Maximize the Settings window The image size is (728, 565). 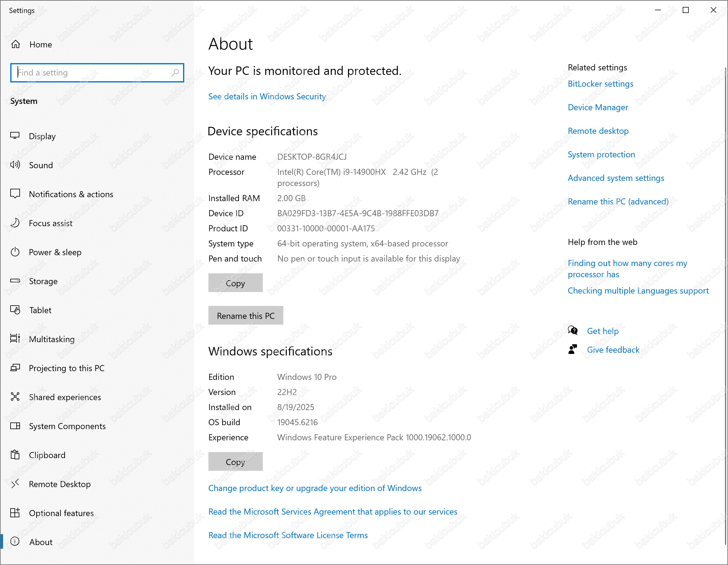686,10
